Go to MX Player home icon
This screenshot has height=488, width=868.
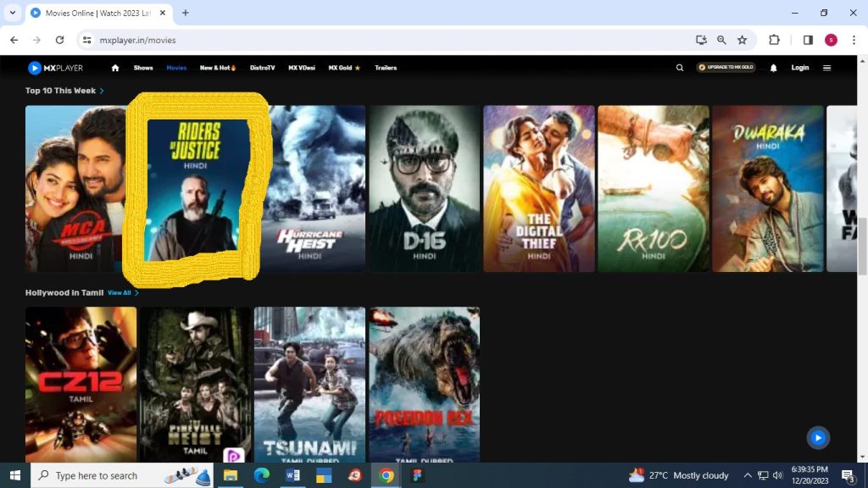[115, 68]
